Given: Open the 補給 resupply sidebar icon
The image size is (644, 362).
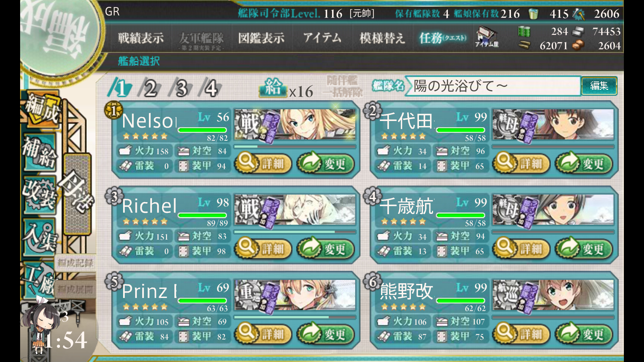Looking at the screenshot, I should [x=40, y=153].
